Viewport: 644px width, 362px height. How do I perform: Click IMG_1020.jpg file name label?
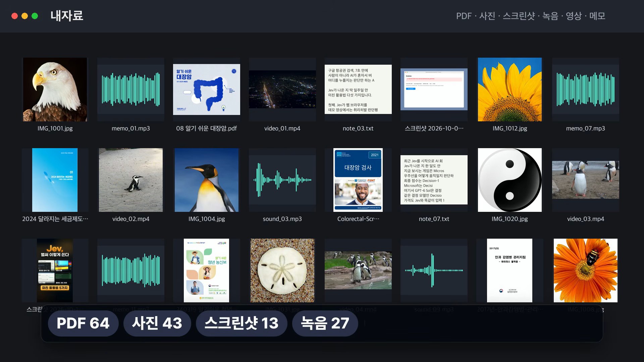coord(510,219)
